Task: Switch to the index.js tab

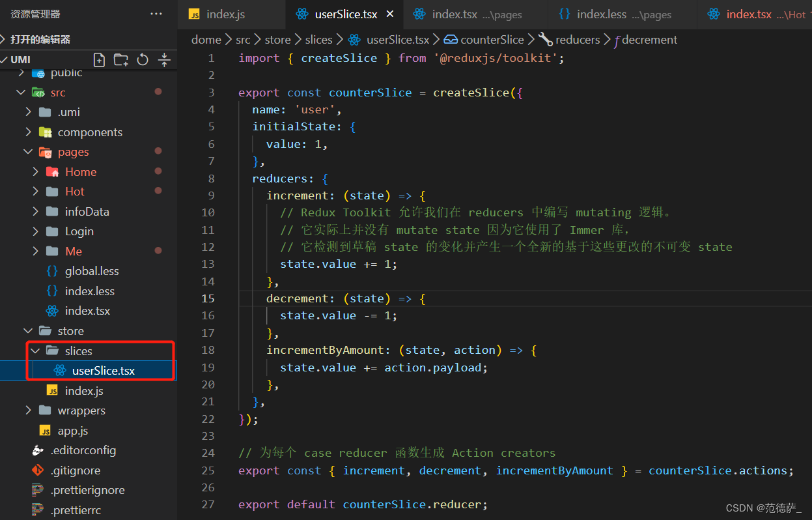Action: pos(225,14)
